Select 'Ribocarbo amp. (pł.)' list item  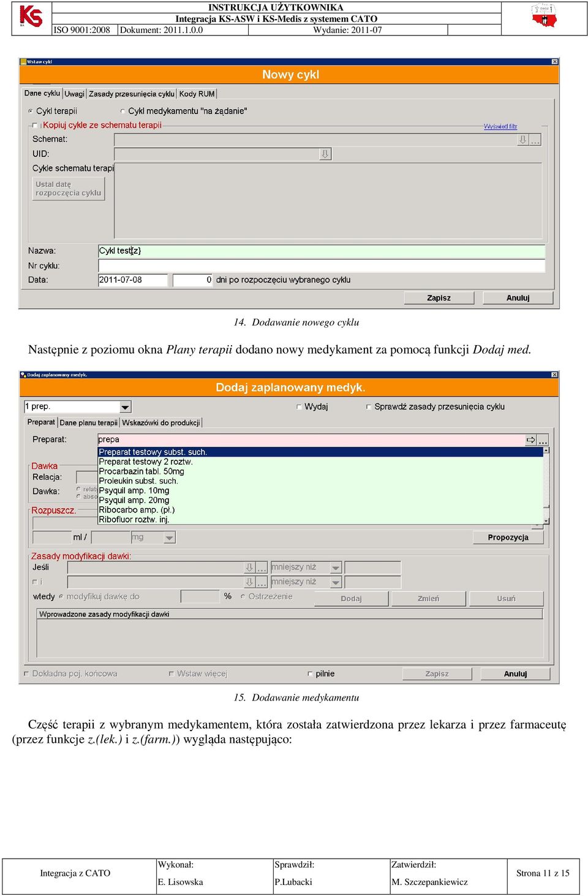[320, 510]
